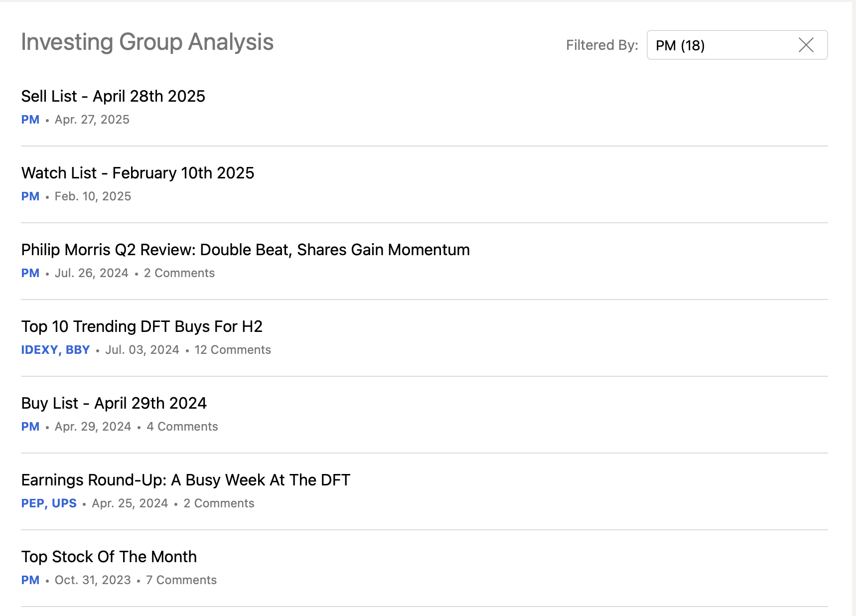
Task: Open Top 10 Trending DFT Buys For H2
Action: coord(142,326)
